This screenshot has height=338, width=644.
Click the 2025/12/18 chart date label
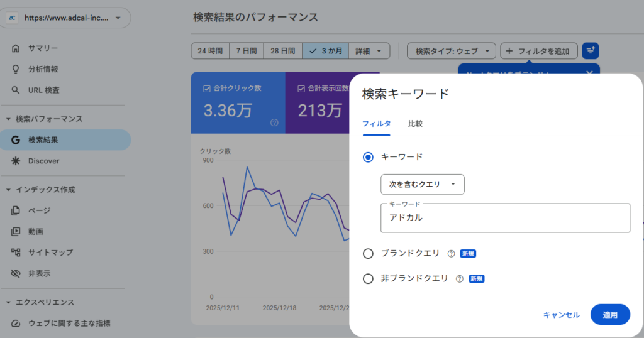(x=279, y=308)
